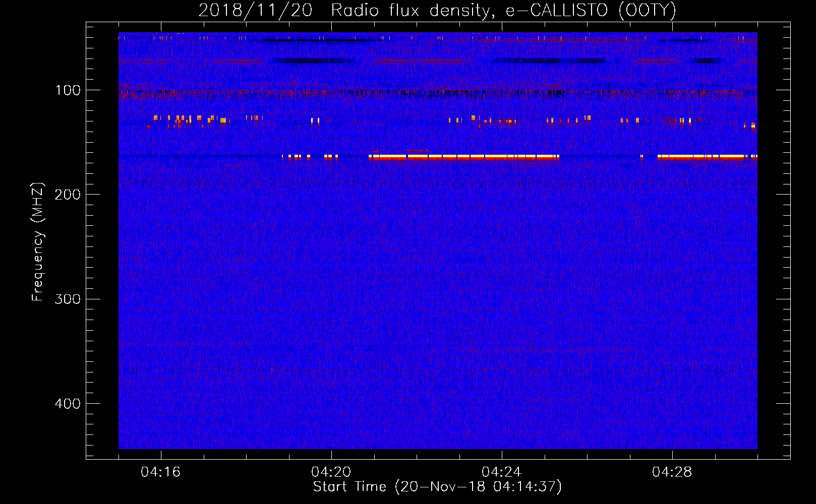Viewport: 816px width, 504px height.
Task: Click the 400 frequency tick label
Action: [67, 404]
